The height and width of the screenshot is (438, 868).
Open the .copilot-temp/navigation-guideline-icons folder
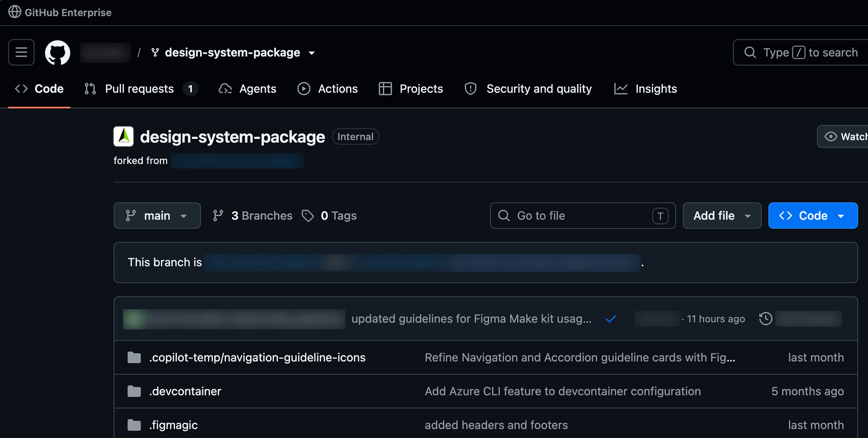[x=257, y=357]
